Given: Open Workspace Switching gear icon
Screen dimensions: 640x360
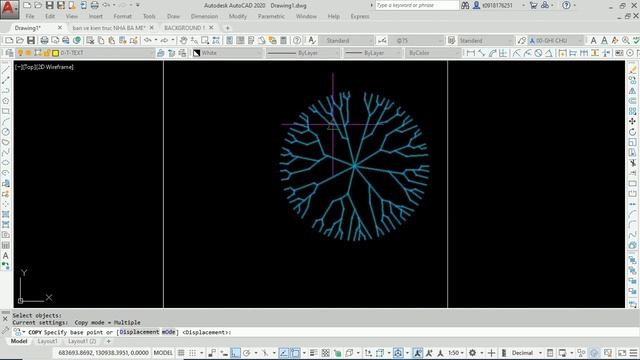Looking at the screenshot, I should click(x=472, y=353).
